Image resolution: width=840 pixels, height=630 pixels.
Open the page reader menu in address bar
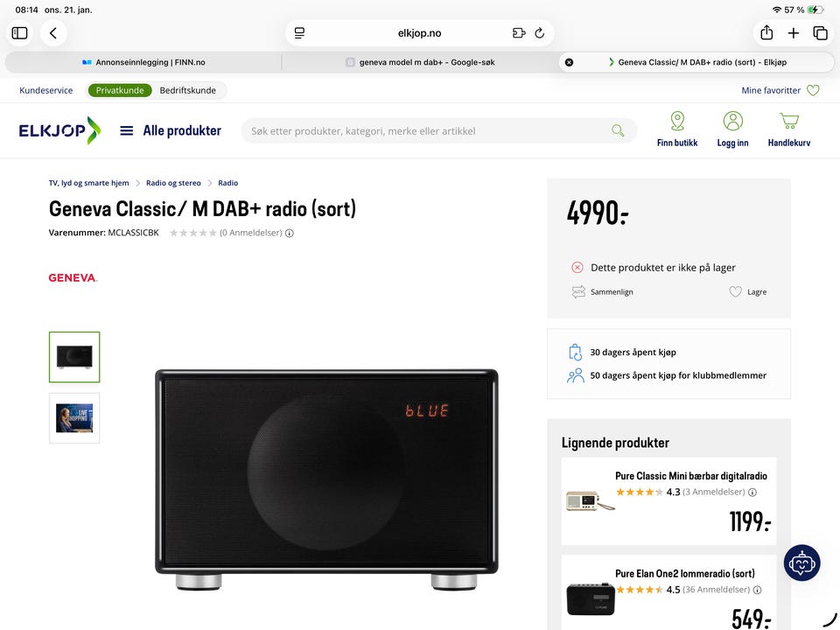pyautogui.click(x=299, y=33)
